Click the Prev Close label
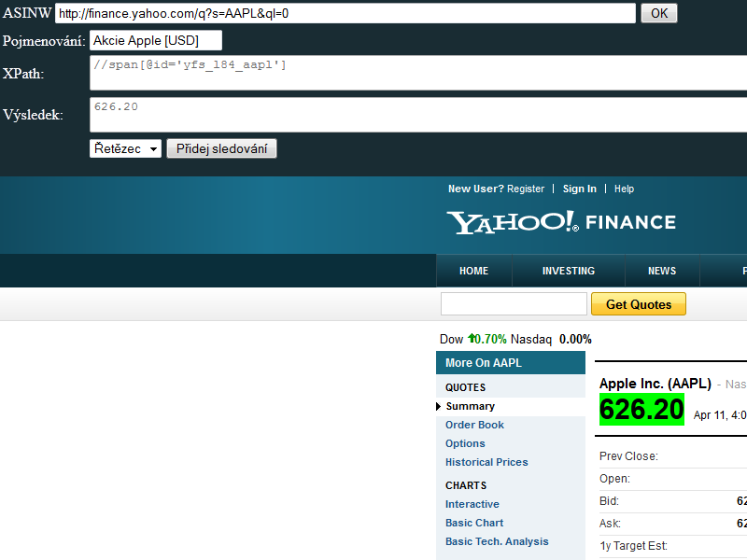 (x=628, y=456)
